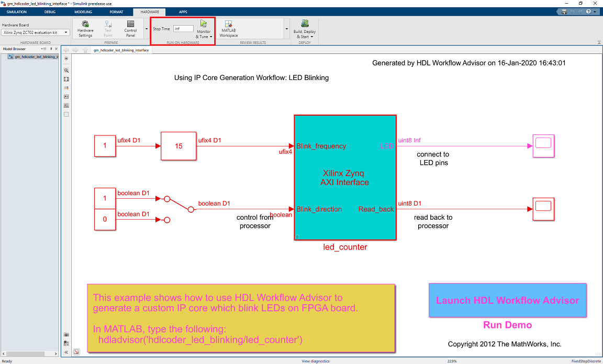Click the "Copyright 2012 The MathWorks, Inc." text

[505, 344]
